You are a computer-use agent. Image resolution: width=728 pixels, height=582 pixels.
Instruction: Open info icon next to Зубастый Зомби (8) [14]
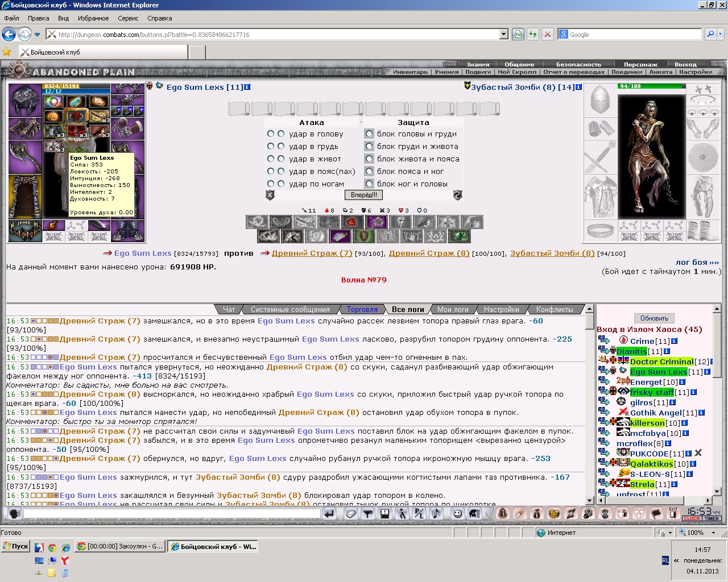[x=578, y=87]
